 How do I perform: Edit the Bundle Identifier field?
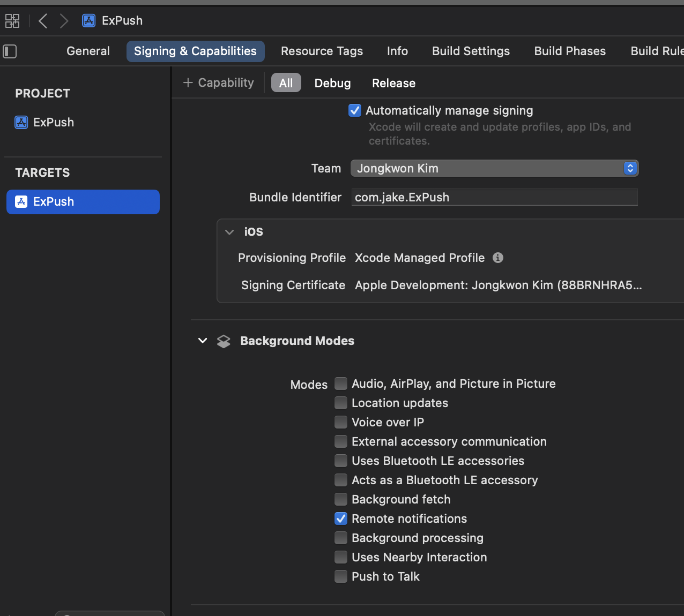(x=494, y=197)
